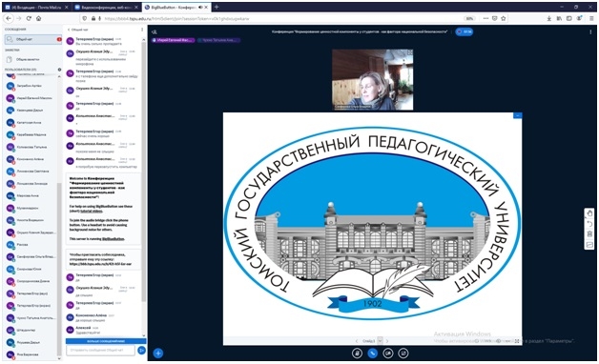The height and width of the screenshot is (364, 599).
Task: Open chat options three-dot menu
Action: point(142,30)
